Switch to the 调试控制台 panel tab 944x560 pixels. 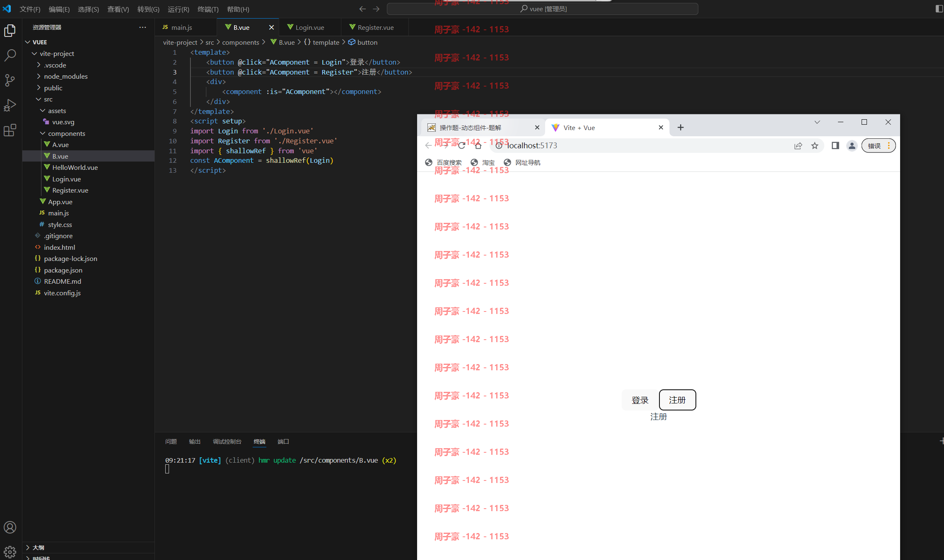pos(227,442)
